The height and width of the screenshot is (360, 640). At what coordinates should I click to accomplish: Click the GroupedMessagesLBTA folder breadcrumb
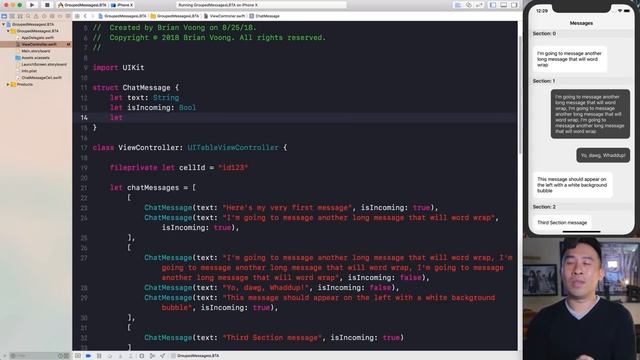click(175, 16)
